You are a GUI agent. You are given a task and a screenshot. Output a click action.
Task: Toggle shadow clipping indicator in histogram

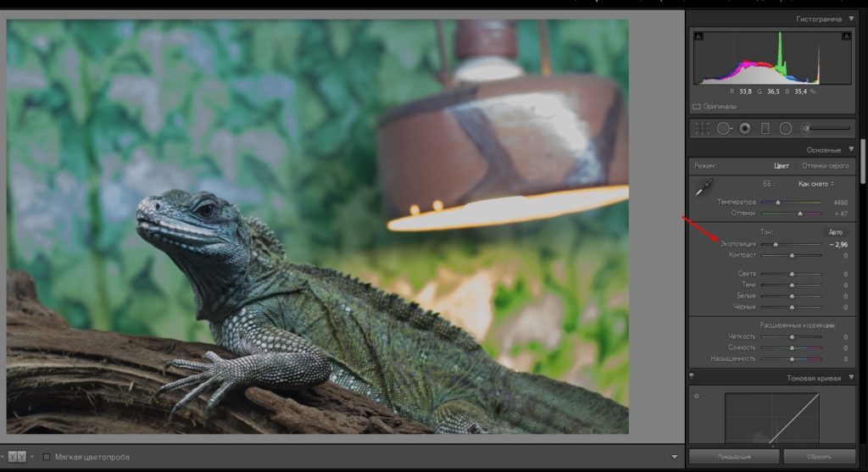point(698,37)
